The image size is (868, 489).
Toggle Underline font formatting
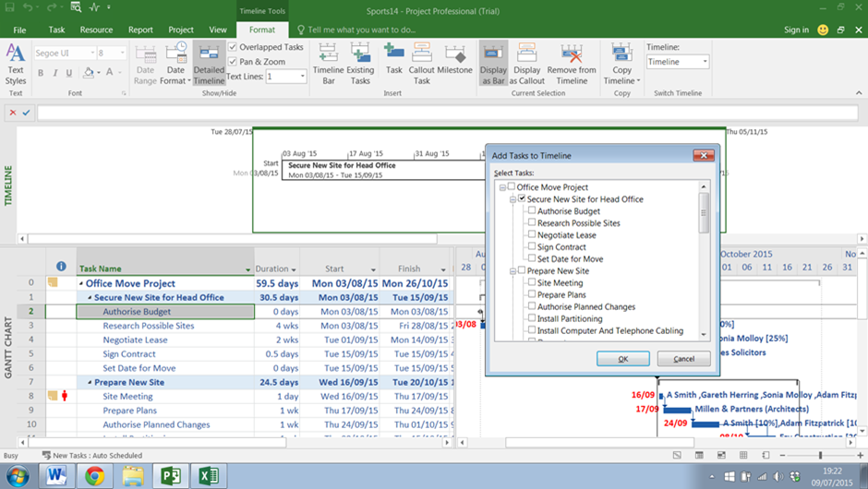point(68,73)
